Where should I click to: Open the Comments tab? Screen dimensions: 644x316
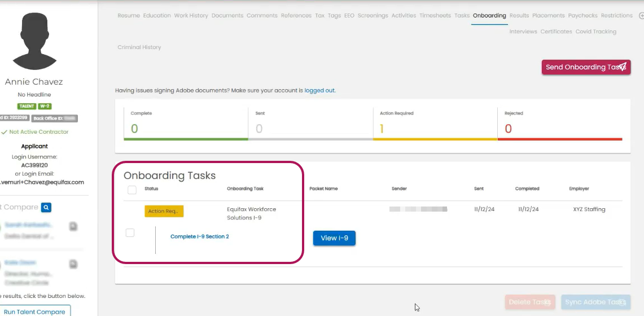[x=262, y=16]
